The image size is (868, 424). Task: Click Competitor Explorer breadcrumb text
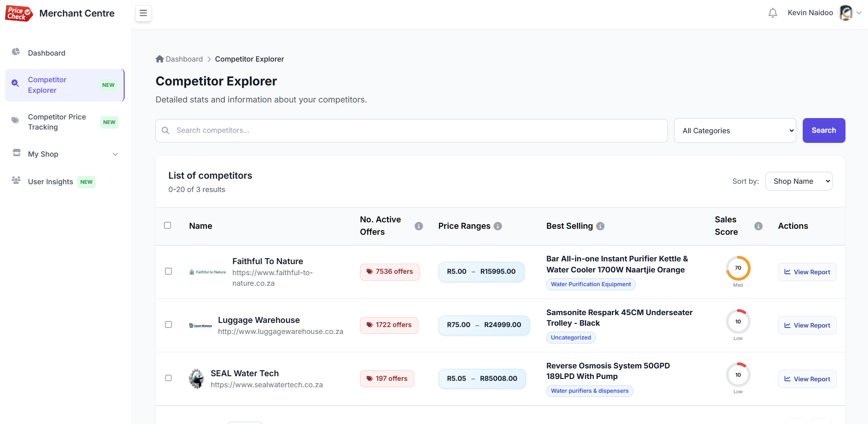[250, 59]
